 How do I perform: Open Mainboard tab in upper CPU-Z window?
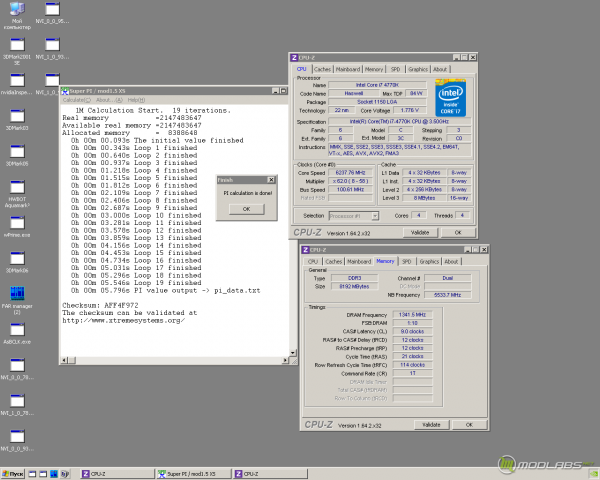348,69
